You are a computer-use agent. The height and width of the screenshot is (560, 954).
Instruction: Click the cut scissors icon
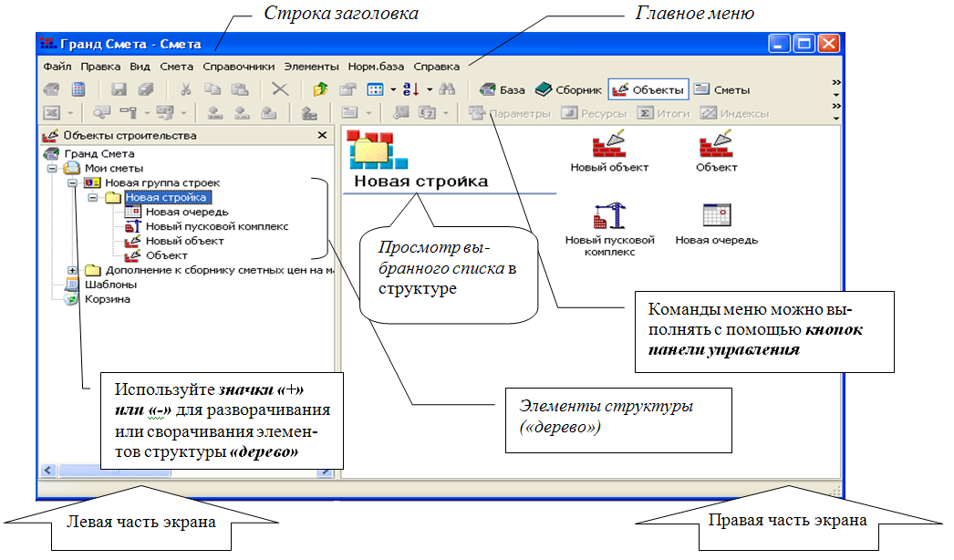click(185, 89)
